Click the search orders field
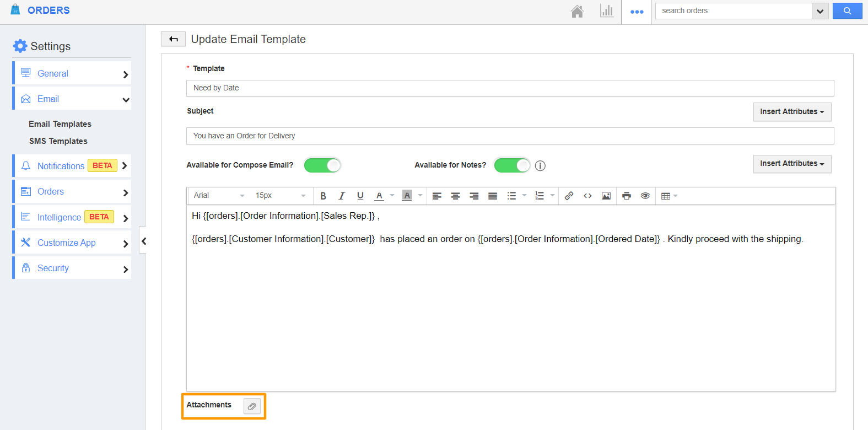868x430 pixels. coord(734,11)
